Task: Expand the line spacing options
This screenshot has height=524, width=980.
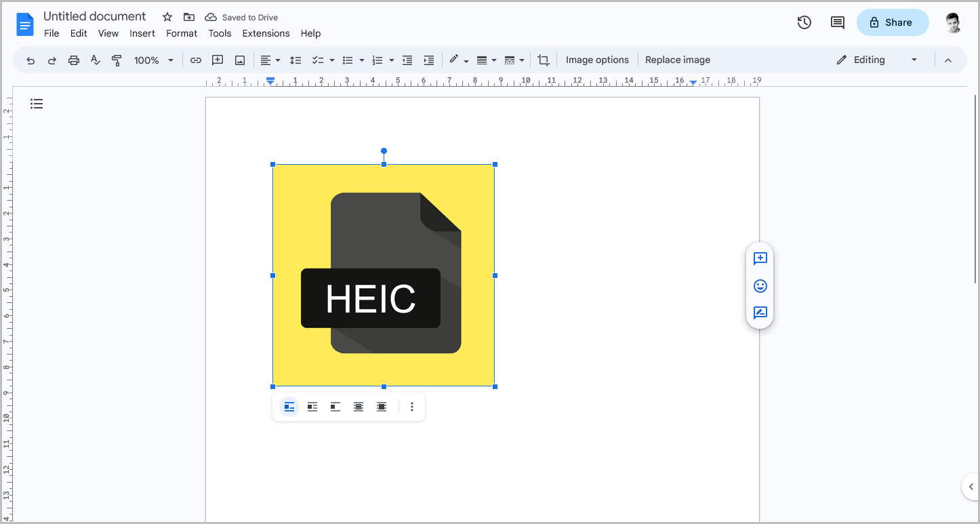Action: 295,60
